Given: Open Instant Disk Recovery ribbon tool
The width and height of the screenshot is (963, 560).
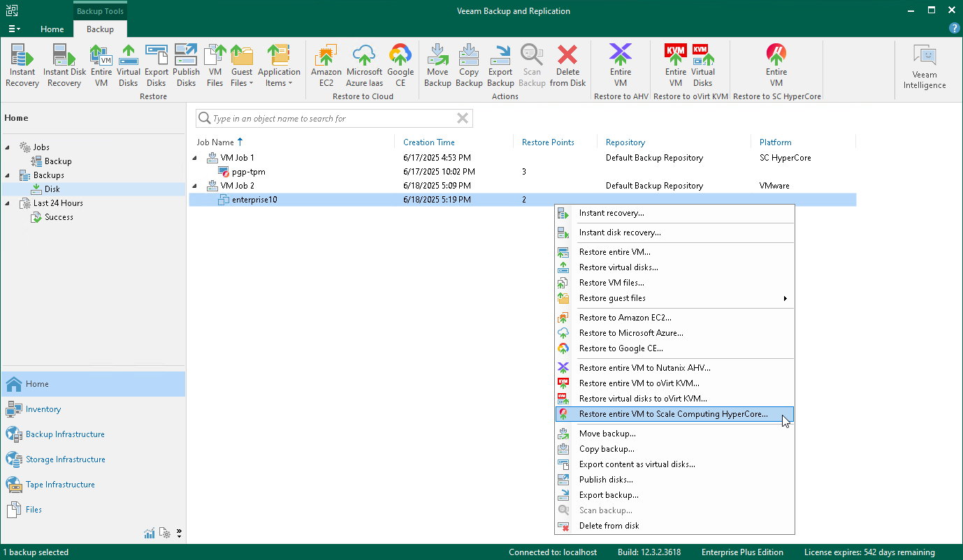Looking at the screenshot, I should click(64, 66).
